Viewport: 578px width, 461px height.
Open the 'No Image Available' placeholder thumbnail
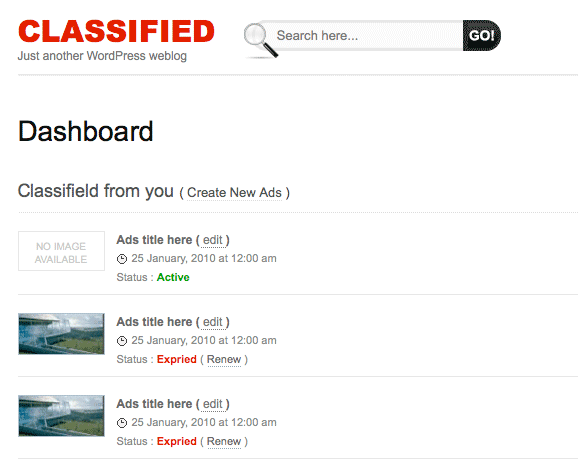tap(61, 251)
